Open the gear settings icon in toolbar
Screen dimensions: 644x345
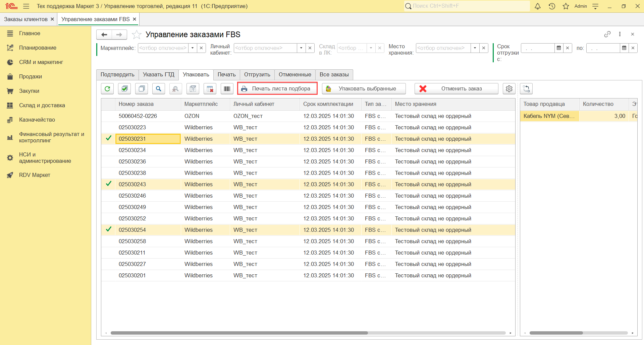click(509, 89)
